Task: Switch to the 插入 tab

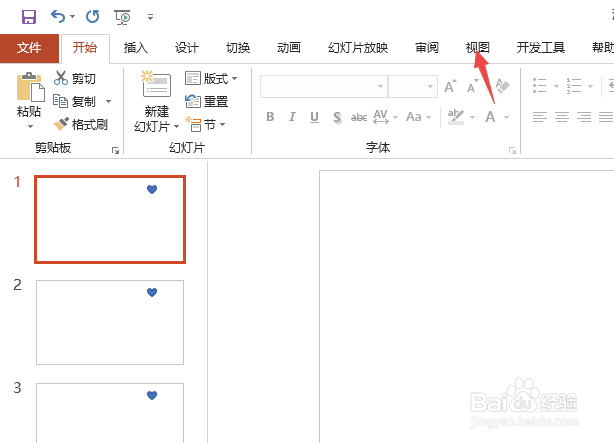Action: [x=136, y=48]
